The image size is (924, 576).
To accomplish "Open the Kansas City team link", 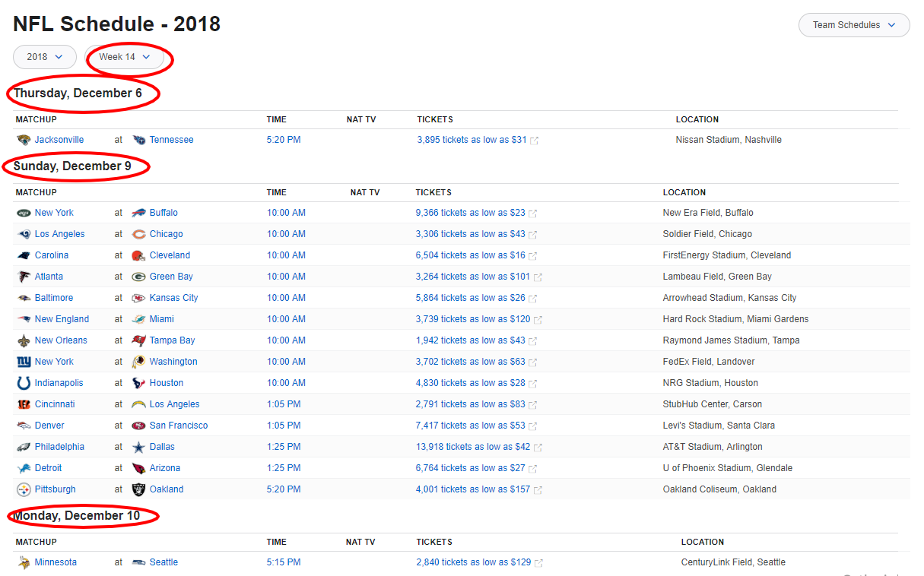I will [173, 298].
